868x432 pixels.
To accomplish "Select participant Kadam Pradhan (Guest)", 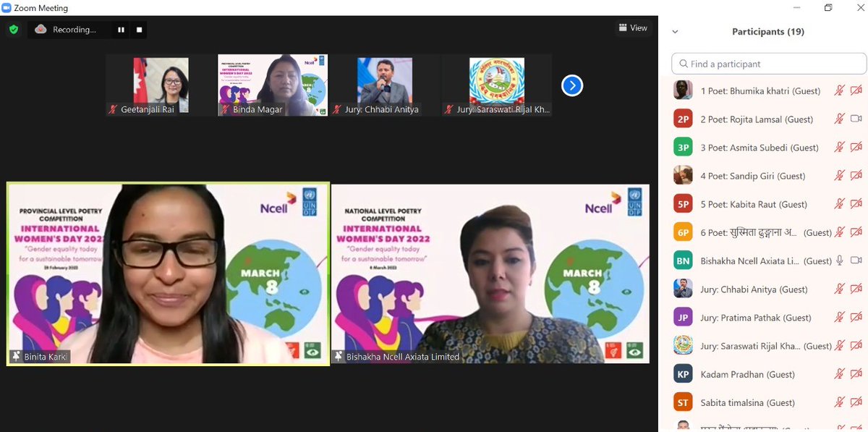I will click(x=747, y=374).
